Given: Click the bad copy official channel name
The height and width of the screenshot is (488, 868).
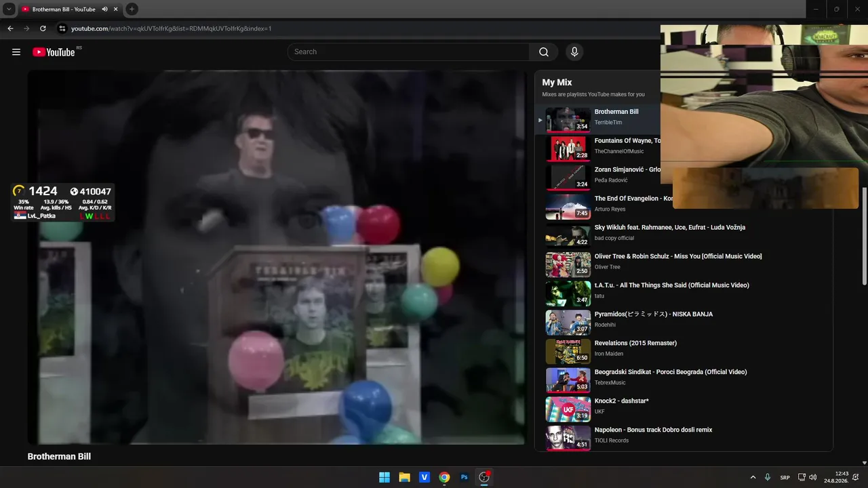Looking at the screenshot, I should click(614, 239).
